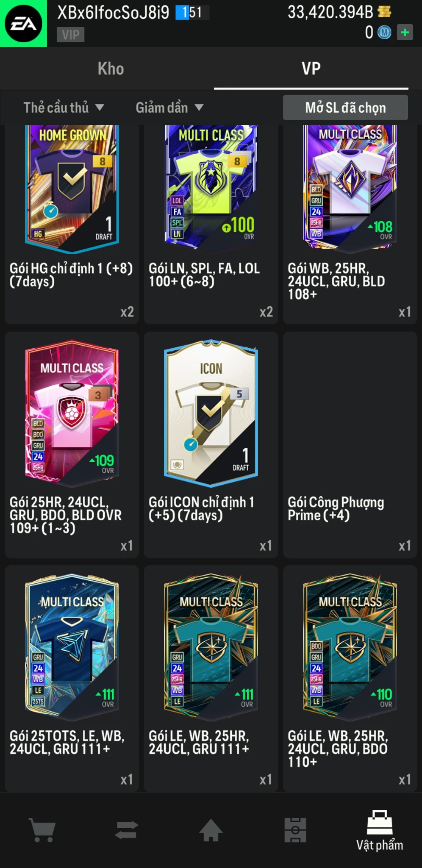Open the transfer market arrows icon

point(127,830)
